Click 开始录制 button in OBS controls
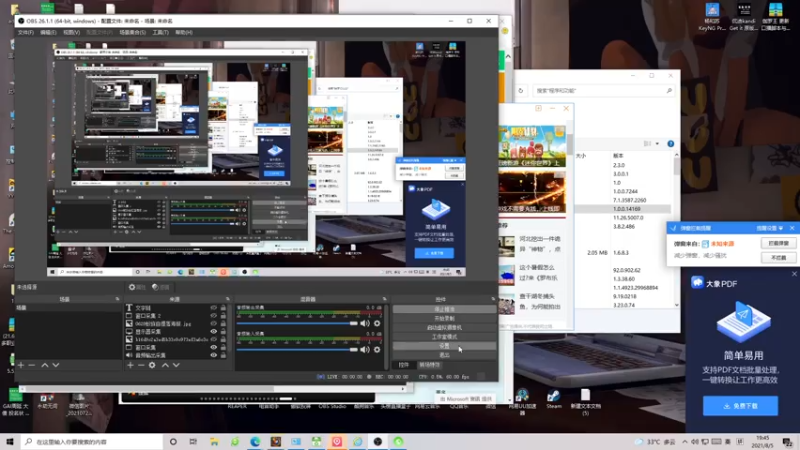Image resolution: width=800 pixels, height=450 pixels. point(444,318)
